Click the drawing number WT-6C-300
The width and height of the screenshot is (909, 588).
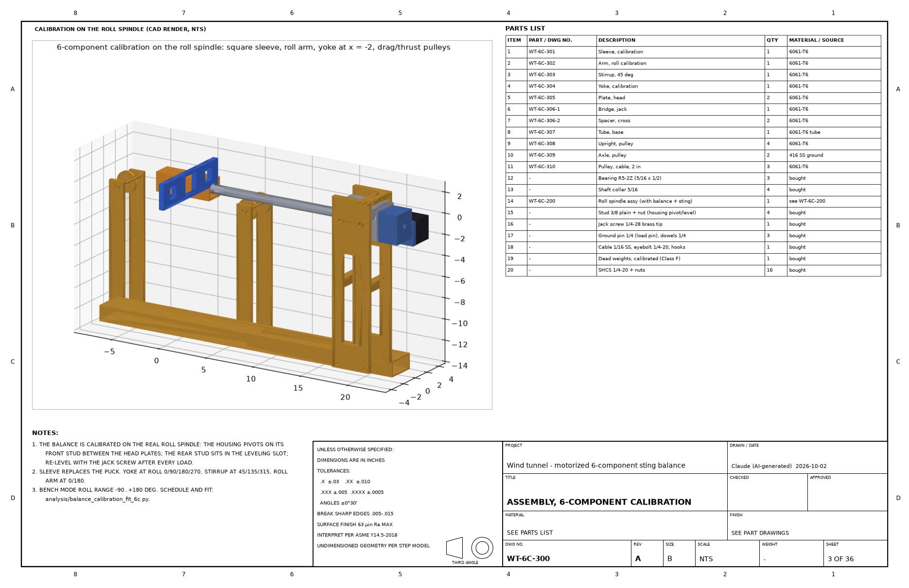point(528,559)
